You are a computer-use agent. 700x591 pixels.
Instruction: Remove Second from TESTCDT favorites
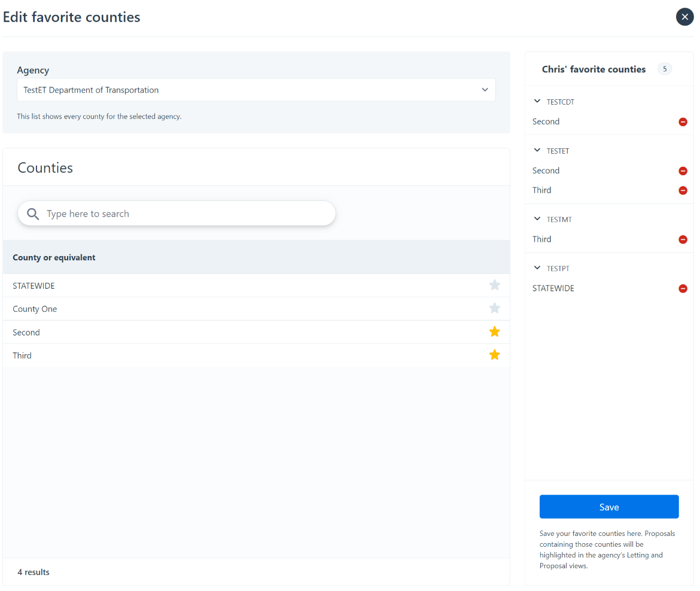683,122
